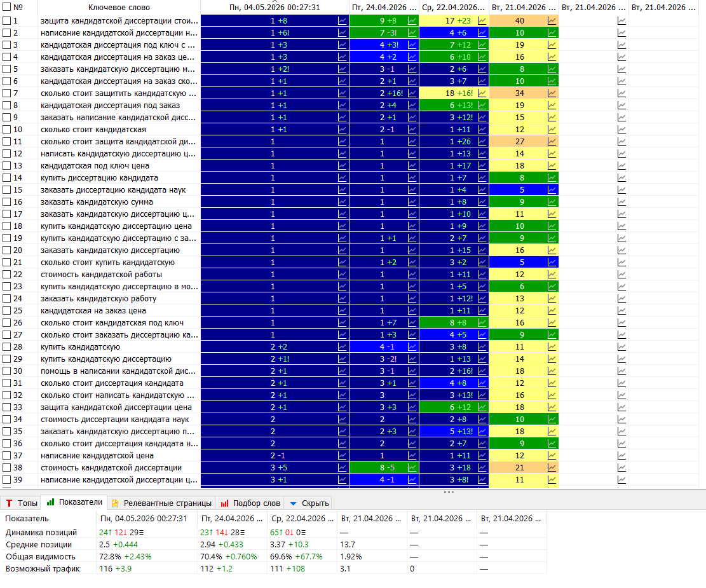Select checkbox for row 28 купить кандидатскую

7,347
